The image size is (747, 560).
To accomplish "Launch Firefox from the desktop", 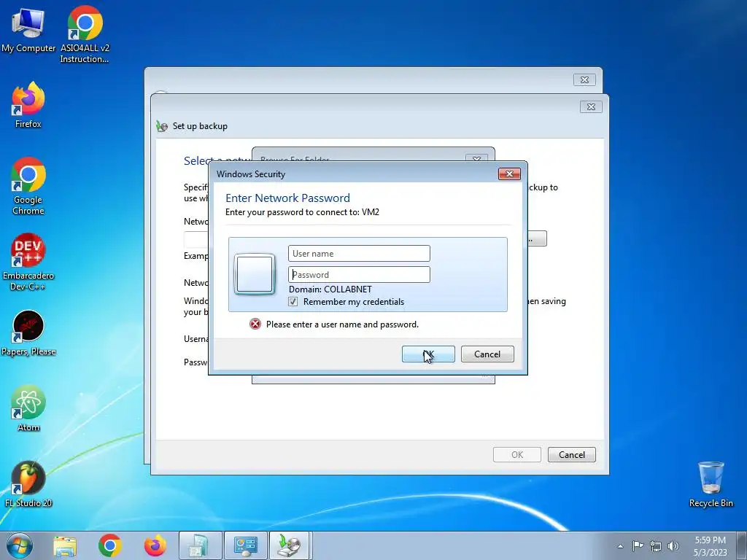I will 28,105.
